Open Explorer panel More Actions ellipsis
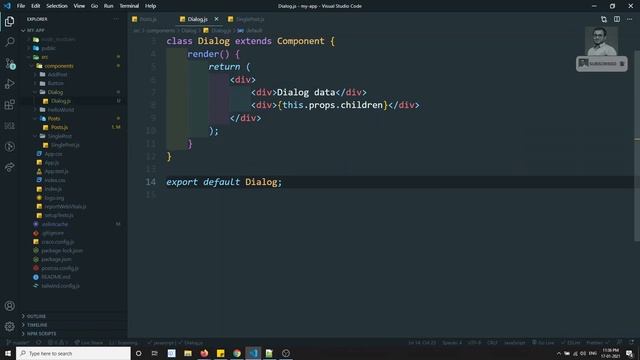The image size is (640, 360). (x=116, y=19)
